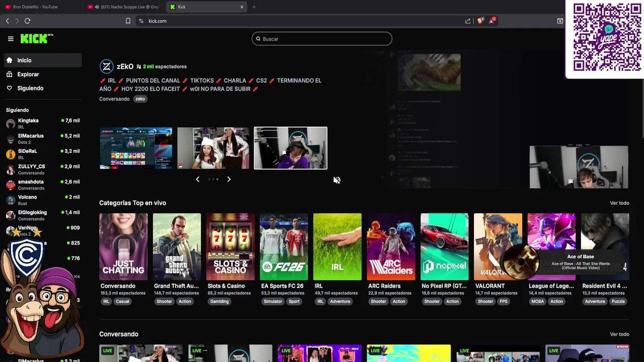The width and height of the screenshot is (644, 362).
Task: Open ZULLYY_CS in the following list
Action: [x=43, y=169]
